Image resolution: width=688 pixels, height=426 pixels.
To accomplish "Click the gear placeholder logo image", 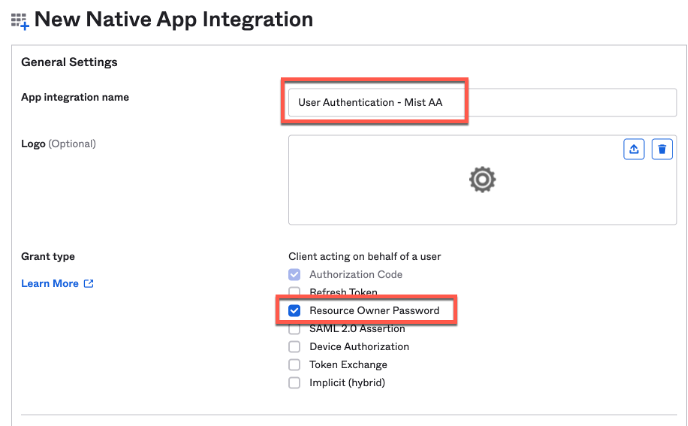I will coord(482,179).
